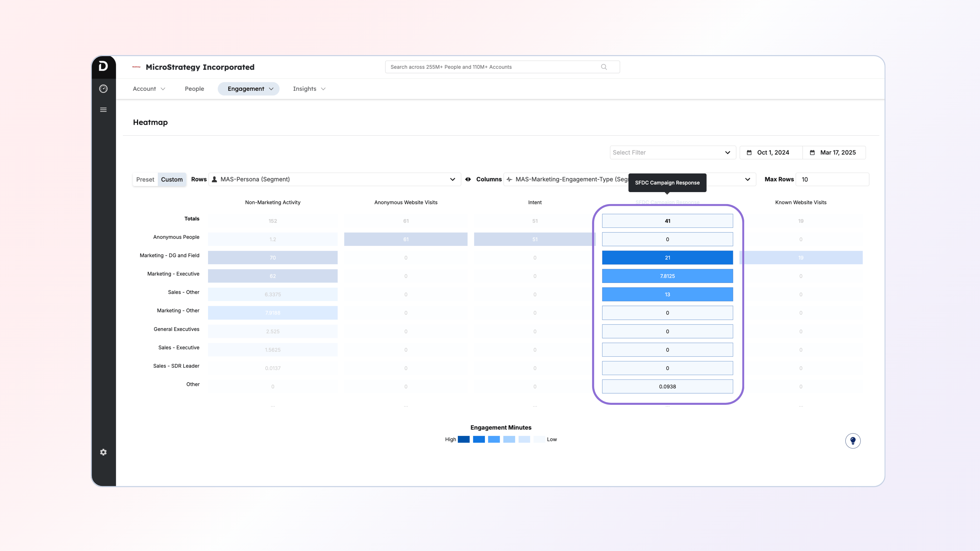Viewport: 980px width, 551px height.
Task: Open the hamburger menu in sidebar
Action: [x=103, y=110]
